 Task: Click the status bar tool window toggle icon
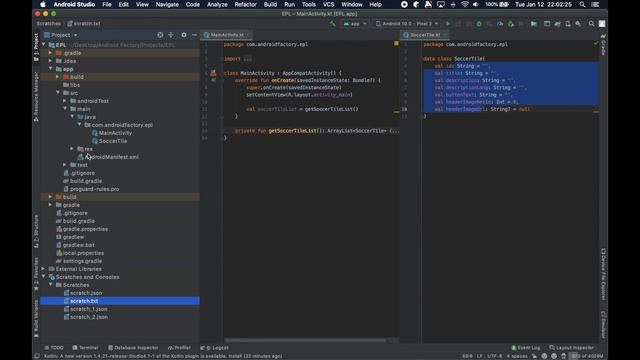(x=37, y=356)
